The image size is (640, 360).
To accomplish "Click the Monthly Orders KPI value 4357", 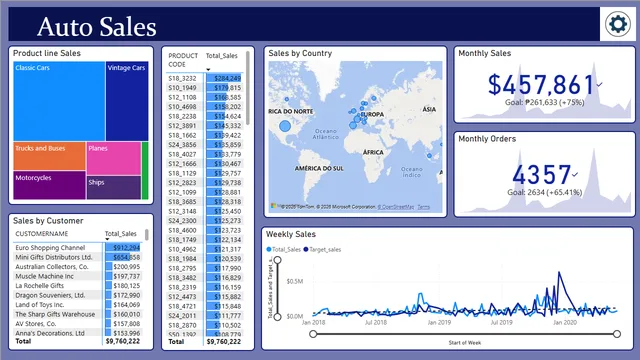I will point(542,174).
